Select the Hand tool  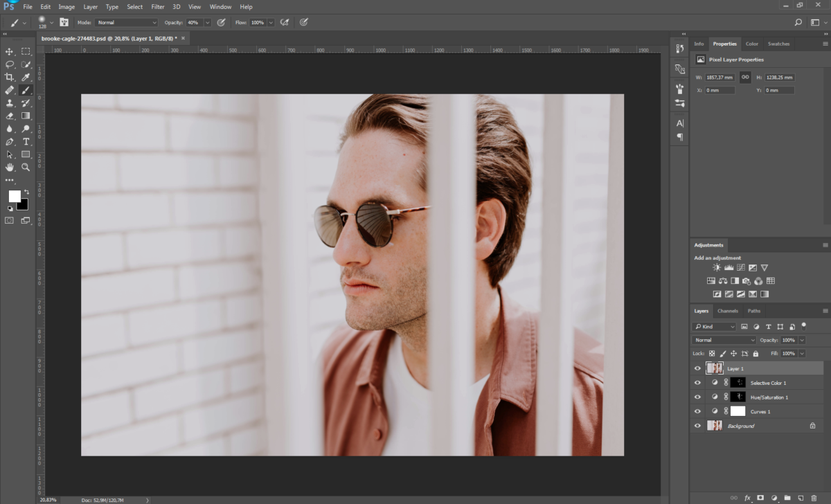coord(10,166)
